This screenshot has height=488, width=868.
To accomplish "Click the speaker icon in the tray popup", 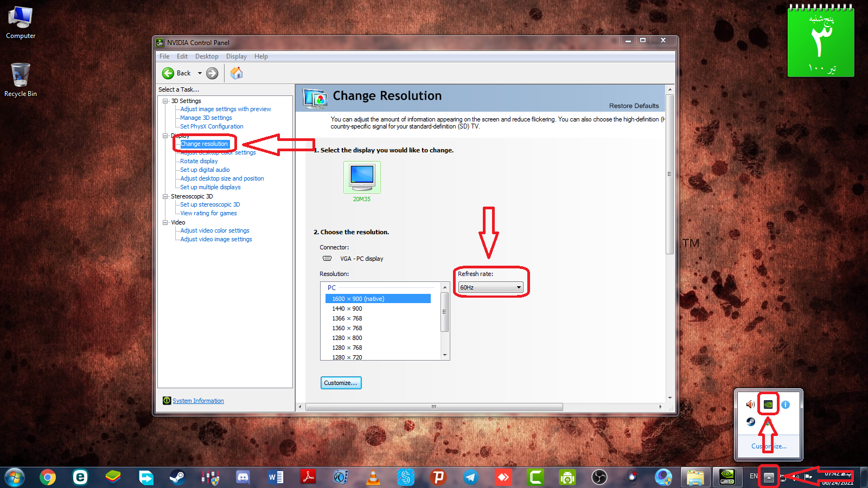I will click(x=751, y=404).
